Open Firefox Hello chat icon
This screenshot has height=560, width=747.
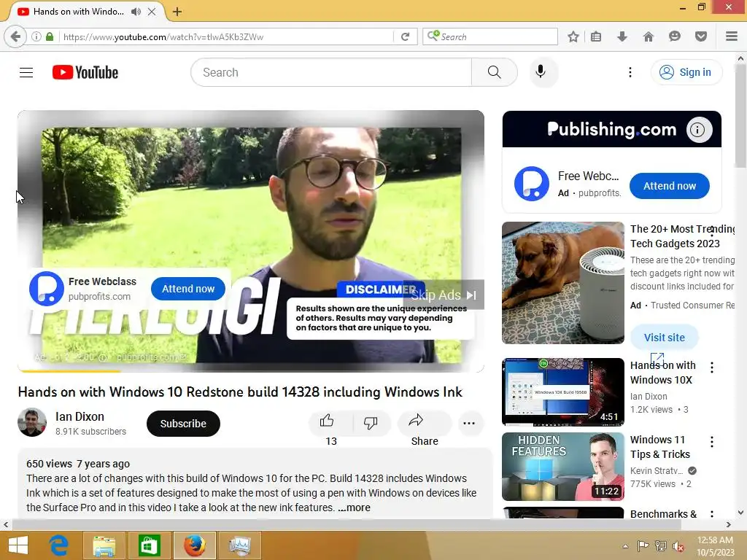[674, 36]
